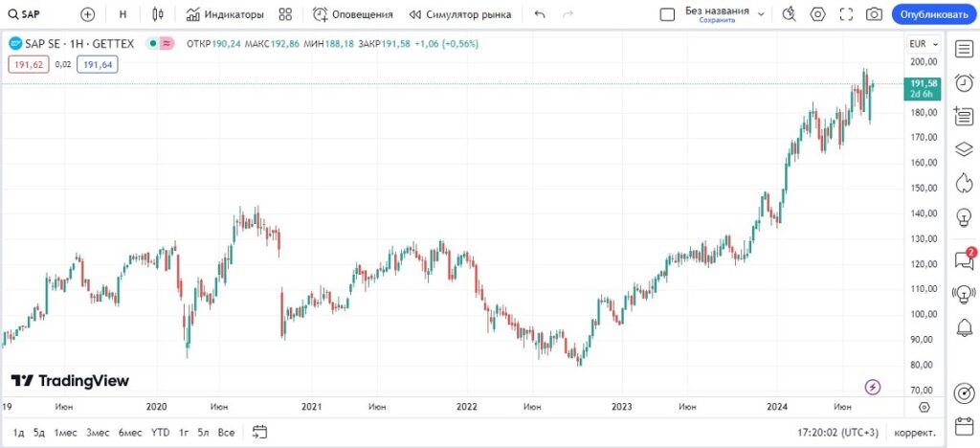Open the target radar icon in sidebar
The image size is (980, 448).
coord(964,393)
